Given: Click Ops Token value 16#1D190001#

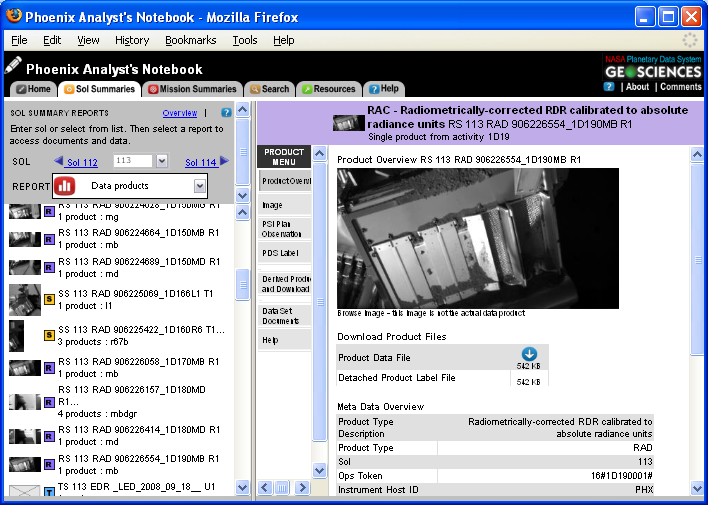Looking at the screenshot, I should [621, 475].
